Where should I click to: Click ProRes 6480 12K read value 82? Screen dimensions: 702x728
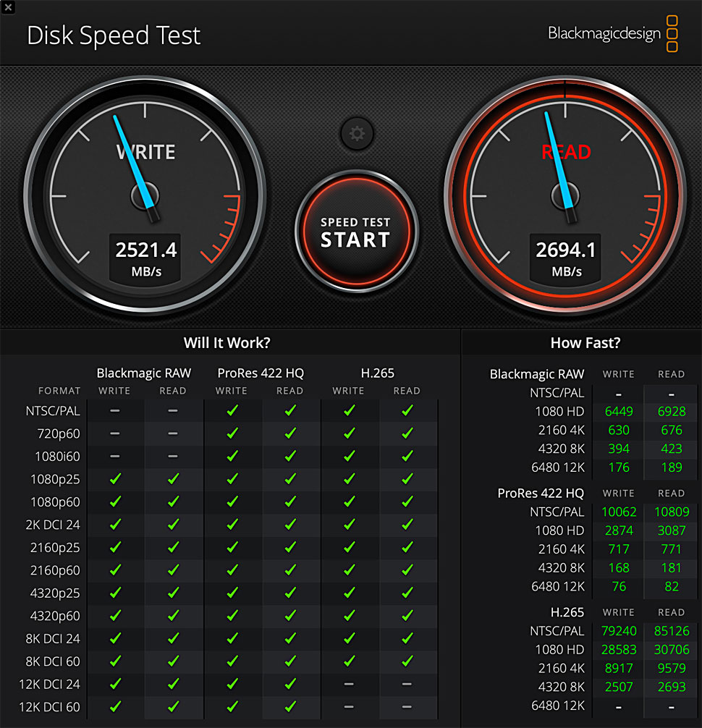coord(672,586)
